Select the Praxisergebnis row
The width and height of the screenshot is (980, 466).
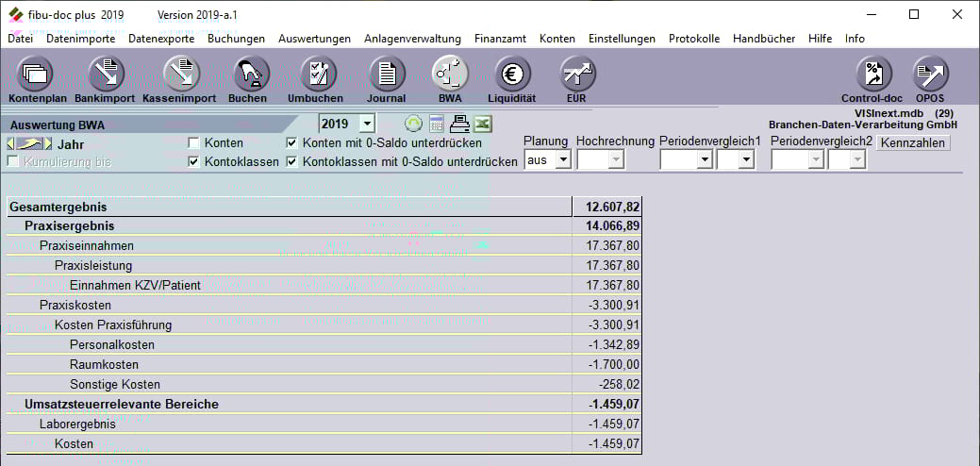pyautogui.click(x=324, y=225)
